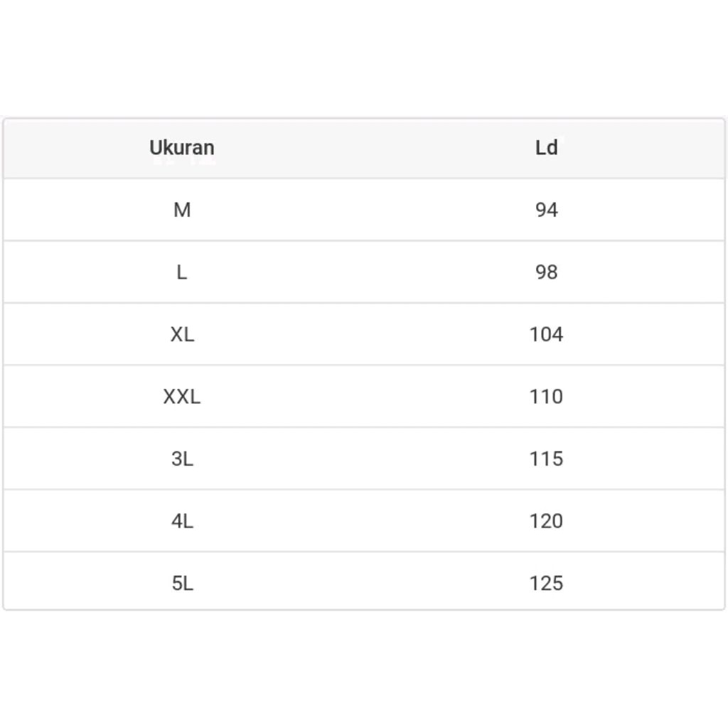Screen dimensions: 728x728
Task: Click the Ld value 110
Action: click(x=546, y=397)
